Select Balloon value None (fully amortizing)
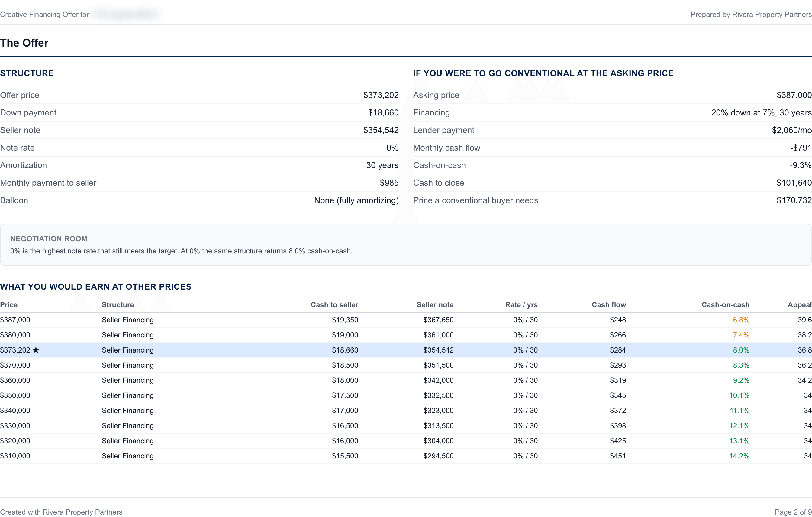The image size is (812, 517). [x=356, y=200]
